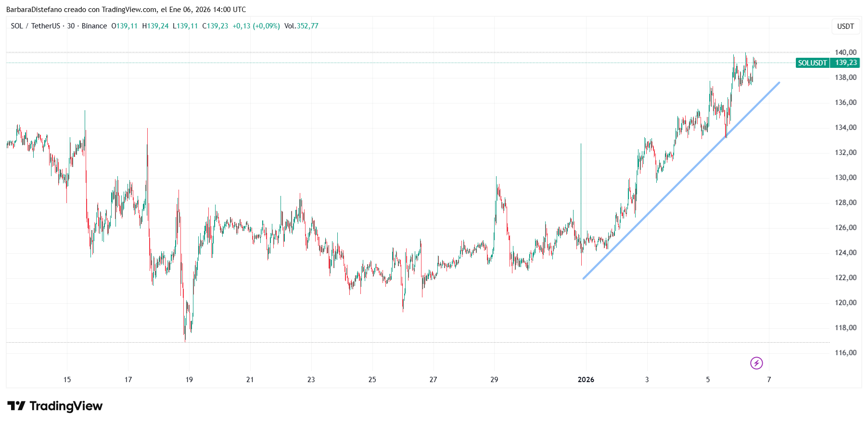The width and height of the screenshot is (868, 424).
Task: Click the SOL / TetherUS symbol title
Action: 36,26
